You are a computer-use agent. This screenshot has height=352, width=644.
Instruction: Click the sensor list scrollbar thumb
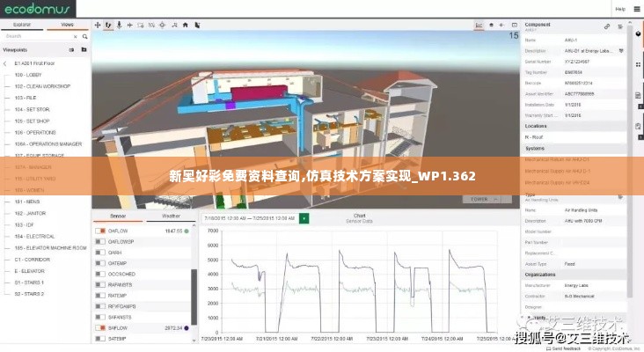tap(194, 297)
